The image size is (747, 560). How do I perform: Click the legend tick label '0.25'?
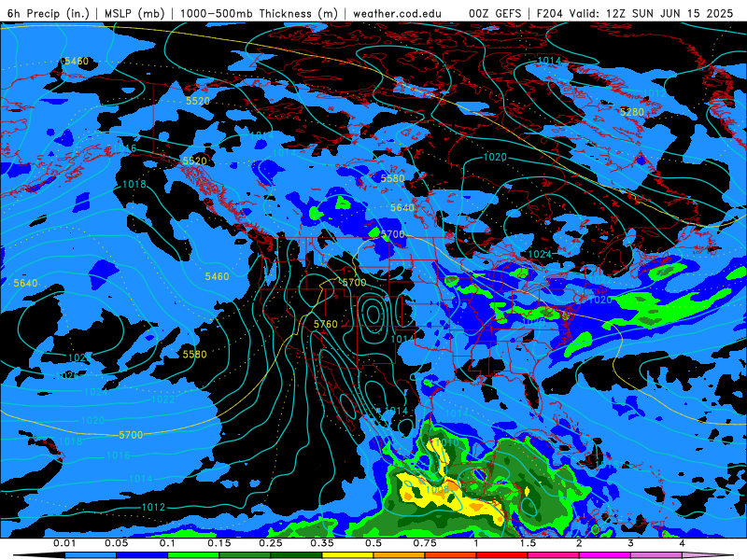pyautogui.click(x=271, y=543)
